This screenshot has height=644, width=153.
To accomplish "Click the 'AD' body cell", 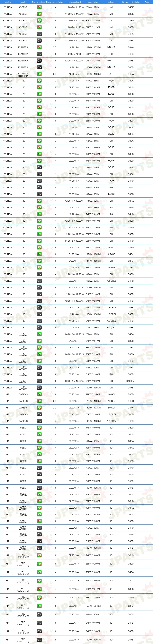I will (111, 74).
